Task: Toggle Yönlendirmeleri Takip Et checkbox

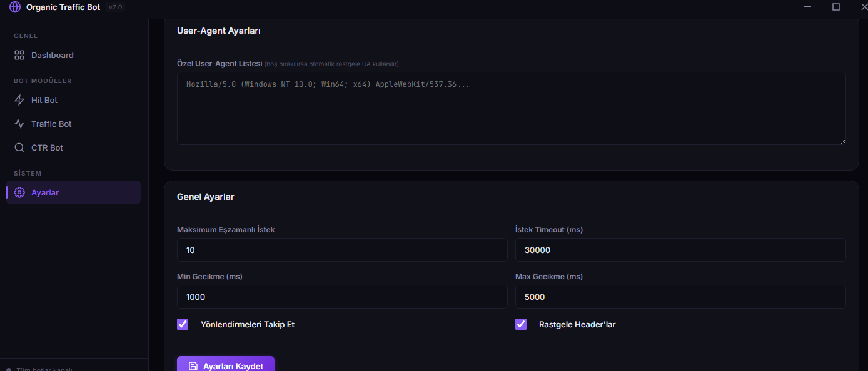Action: tap(183, 324)
